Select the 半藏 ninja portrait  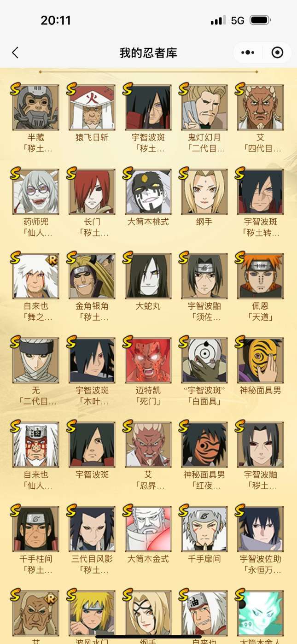pos(36,108)
